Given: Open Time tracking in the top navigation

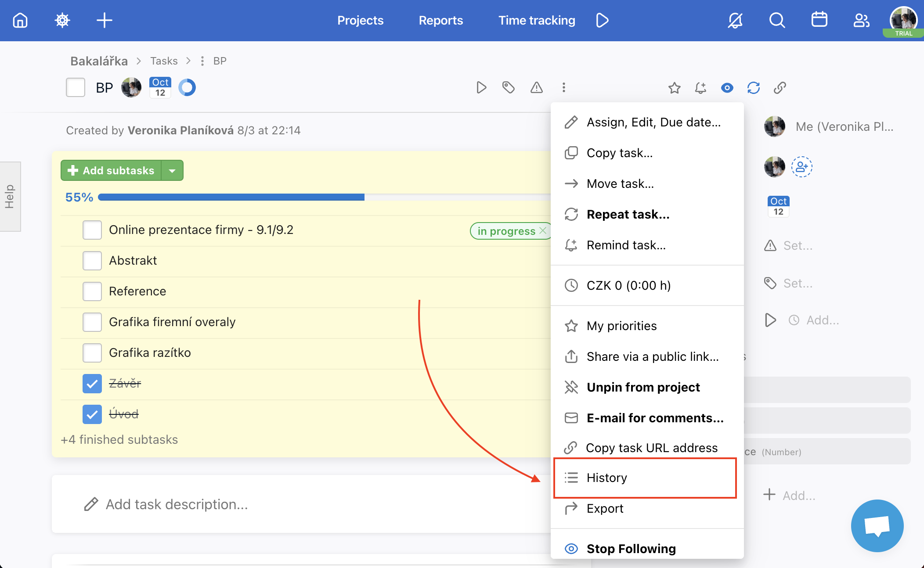Looking at the screenshot, I should tap(537, 20).
